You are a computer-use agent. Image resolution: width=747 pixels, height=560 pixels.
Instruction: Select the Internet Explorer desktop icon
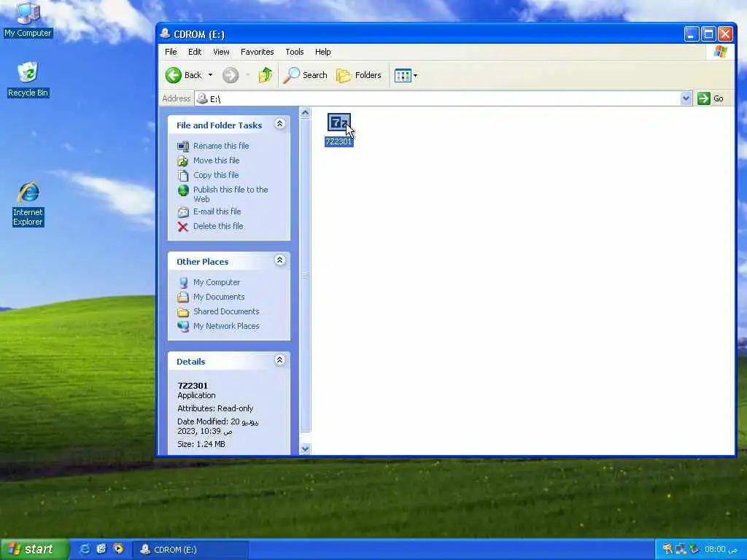click(x=28, y=204)
